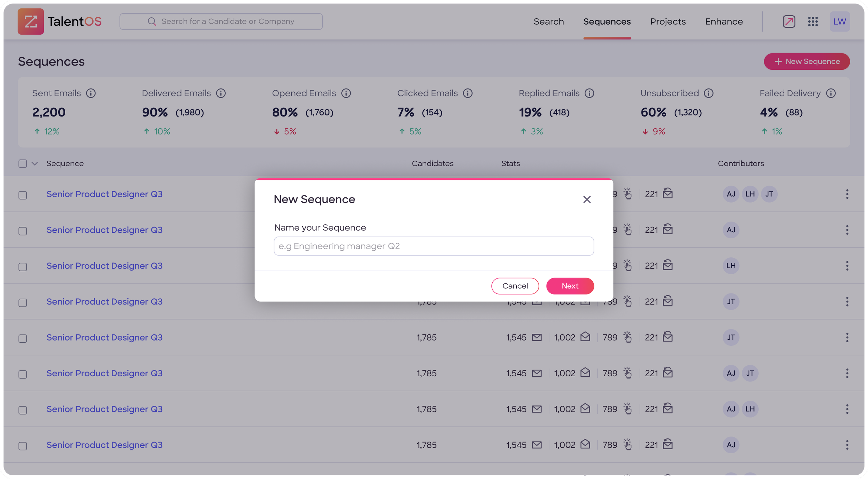The height and width of the screenshot is (479, 868).
Task: Go to the Enhance tab
Action: coord(724,22)
